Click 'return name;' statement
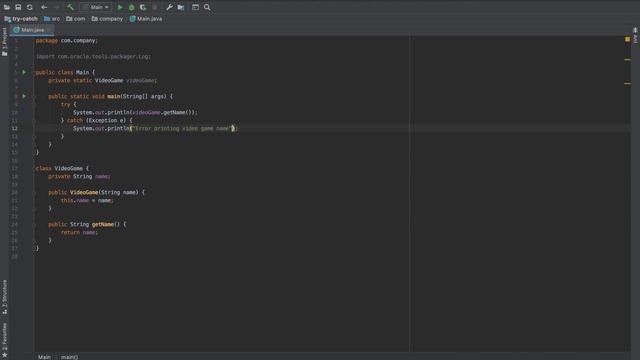Image resolution: width=640 pixels, height=360 pixels. click(x=79, y=232)
